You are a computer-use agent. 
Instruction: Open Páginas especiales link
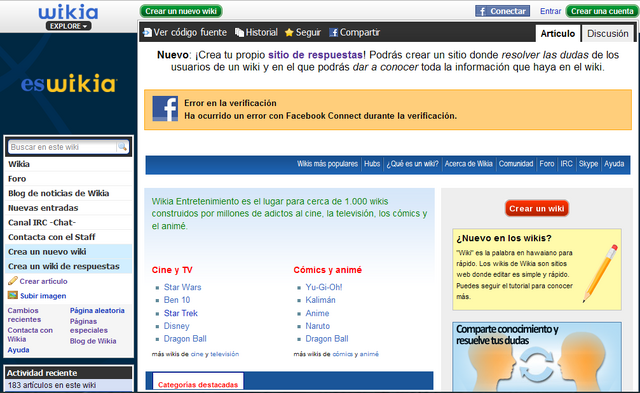[x=89, y=326]
